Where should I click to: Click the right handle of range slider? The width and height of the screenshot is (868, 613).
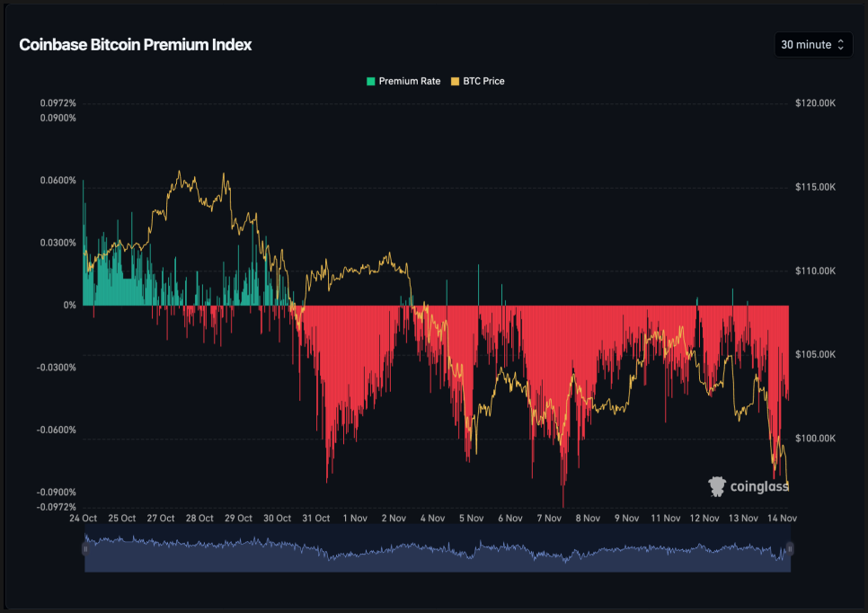coord(790,548)
